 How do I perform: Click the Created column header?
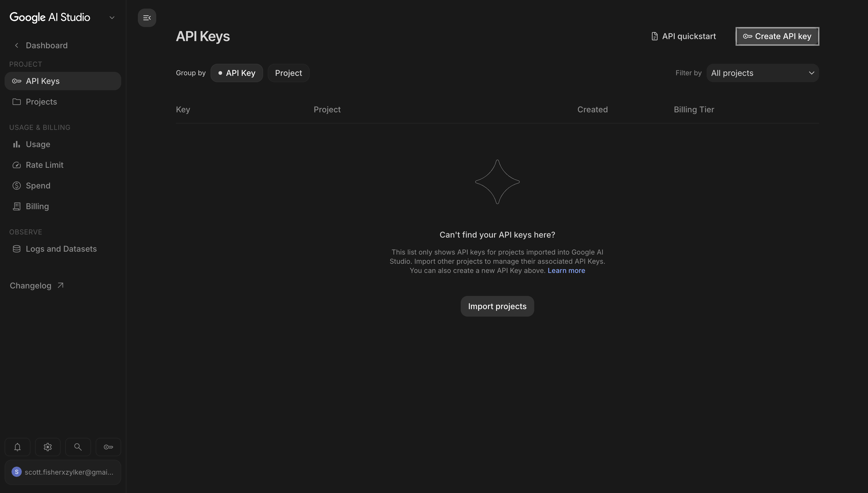592,109
